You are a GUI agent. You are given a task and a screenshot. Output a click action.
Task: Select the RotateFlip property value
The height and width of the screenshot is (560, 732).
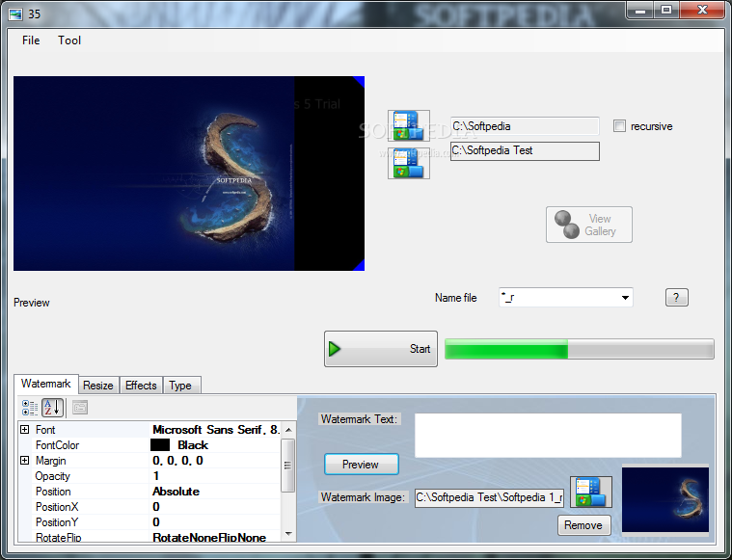click(209, 537)
